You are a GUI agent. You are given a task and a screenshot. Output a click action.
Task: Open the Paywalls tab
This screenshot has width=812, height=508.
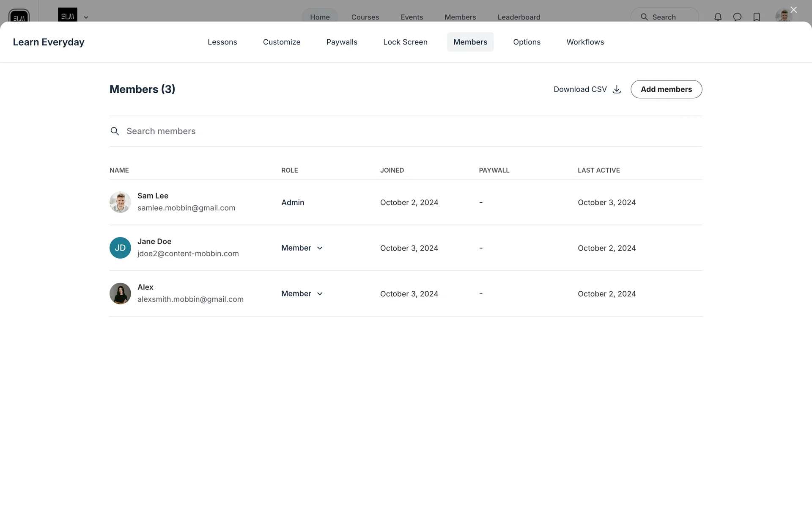click(x=342, y=42)
